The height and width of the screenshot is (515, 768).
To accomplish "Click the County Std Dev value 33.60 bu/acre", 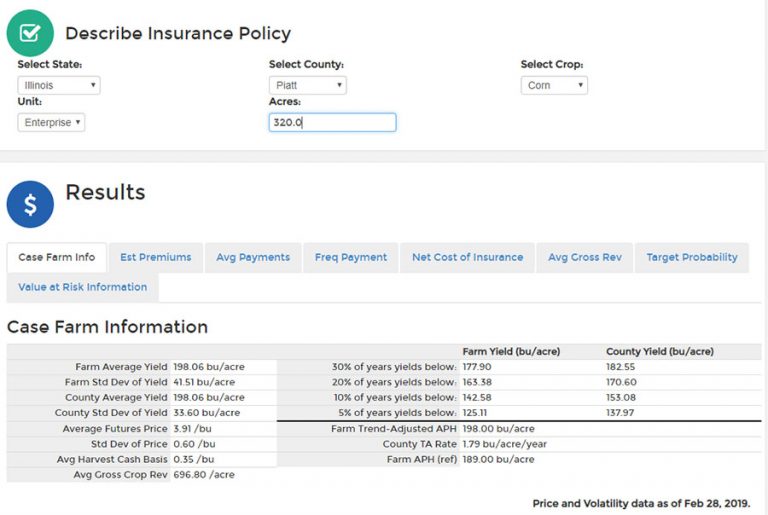I will coord(207,413).
